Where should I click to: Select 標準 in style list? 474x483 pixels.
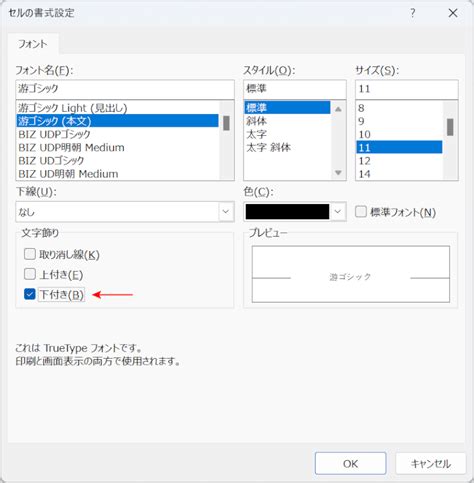click(x=287, y=108)
